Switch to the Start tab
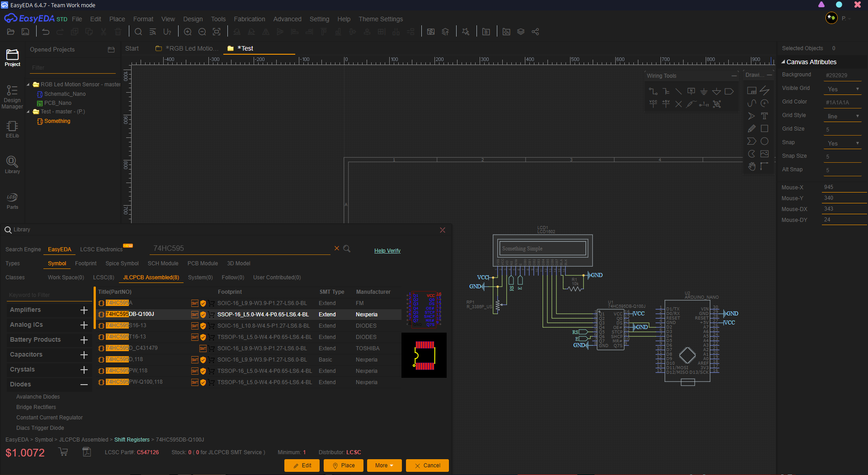Screen dimensions: 868x475 coord(132,48)
